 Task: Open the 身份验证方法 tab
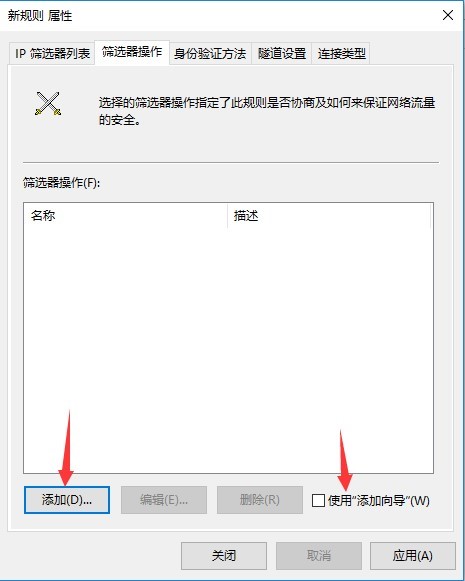click(x=210, y=54)
